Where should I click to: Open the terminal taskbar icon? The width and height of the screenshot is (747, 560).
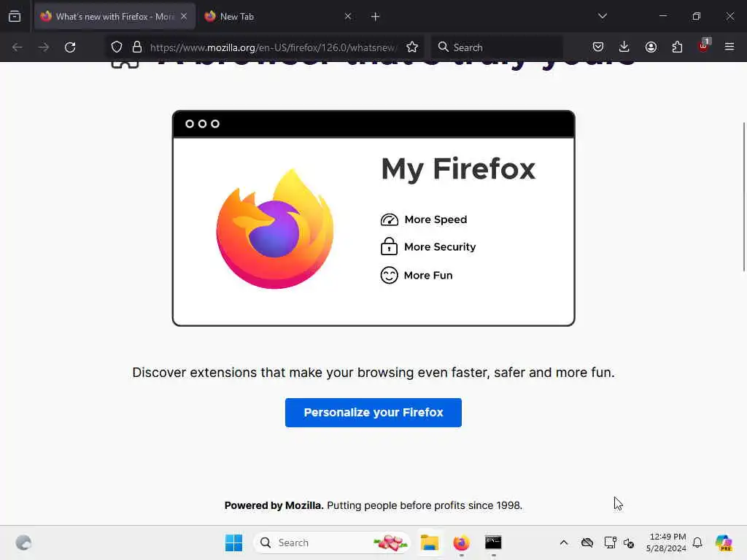[x=493, y=542]
